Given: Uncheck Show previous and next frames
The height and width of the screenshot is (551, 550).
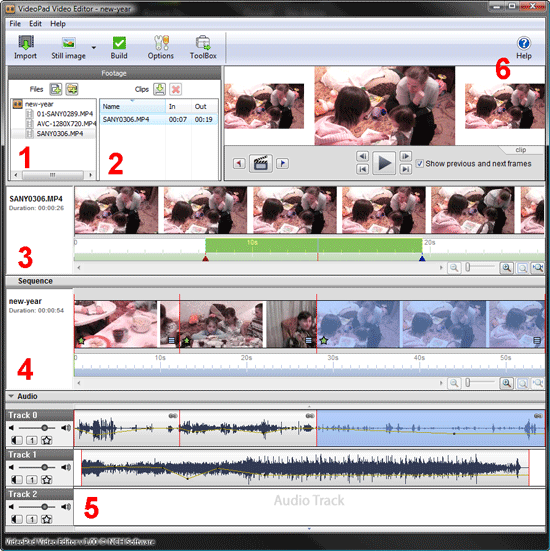Looking at the screenshot, I should click(420, 164).
